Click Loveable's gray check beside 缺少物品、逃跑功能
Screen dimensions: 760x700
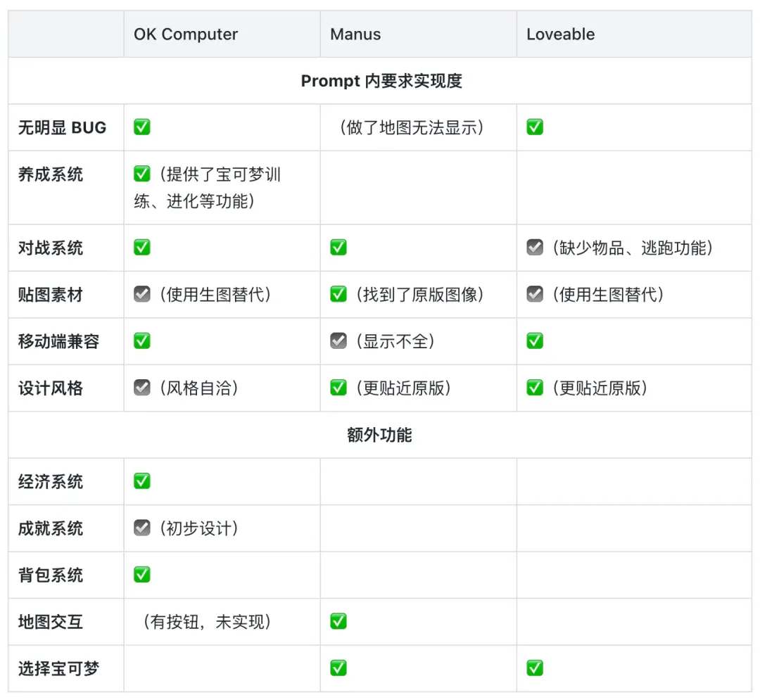click(535, 247)
